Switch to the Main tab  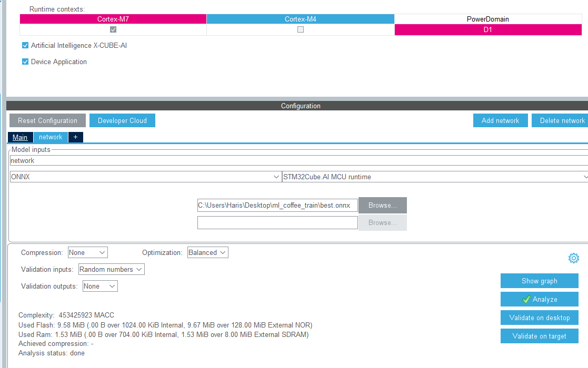tap(20, 137)
